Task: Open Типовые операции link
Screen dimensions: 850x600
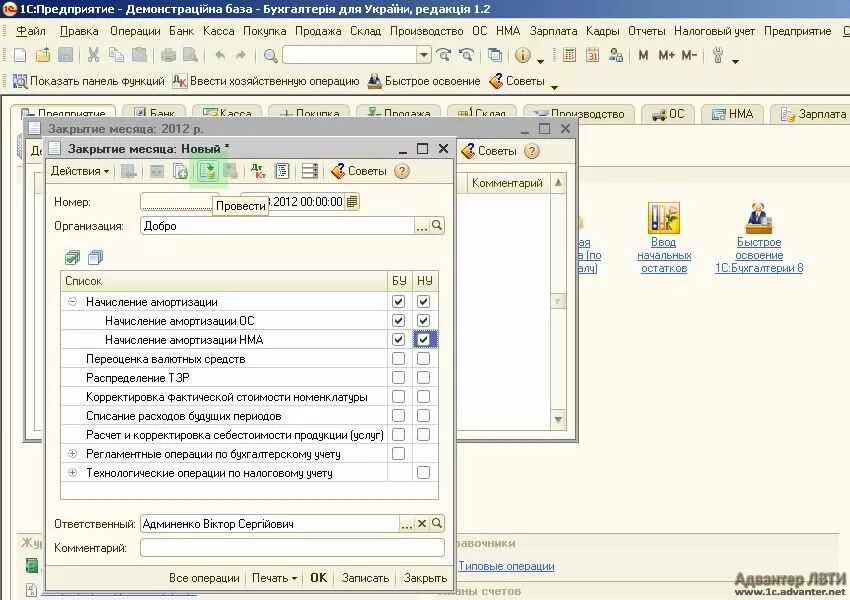Action: tap(506, 566)
